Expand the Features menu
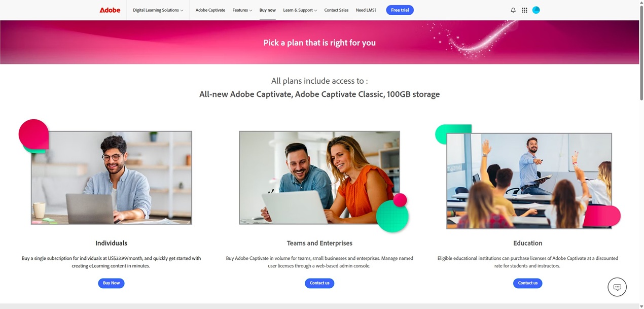Viewport: 644px width, 309px height. 242,10
